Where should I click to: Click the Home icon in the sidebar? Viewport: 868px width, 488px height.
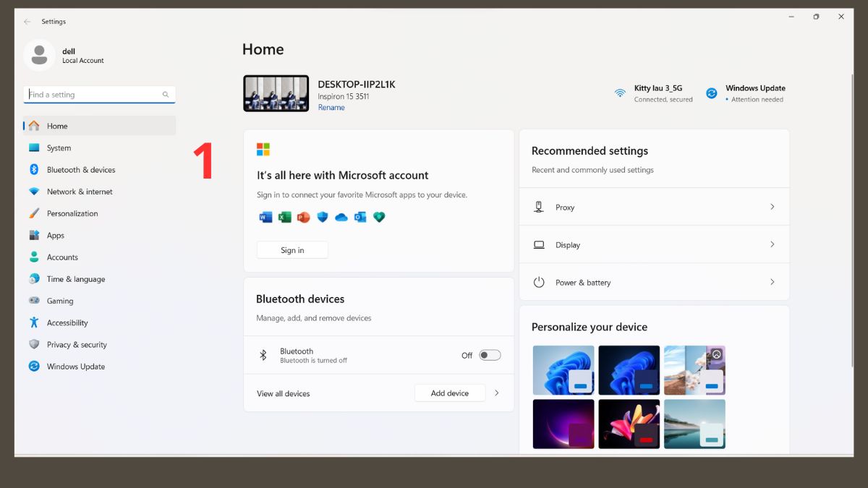tap(34, 126)
